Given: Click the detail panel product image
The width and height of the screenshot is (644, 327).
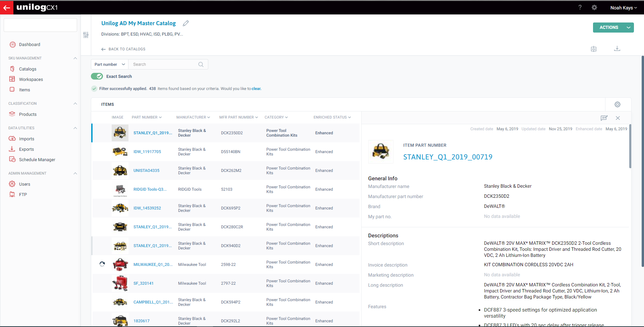Looking at the screenshot, I should point(381,152).
